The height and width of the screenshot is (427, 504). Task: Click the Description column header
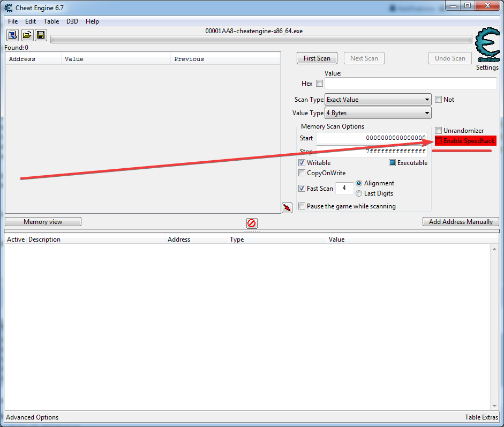coord(96,239)
